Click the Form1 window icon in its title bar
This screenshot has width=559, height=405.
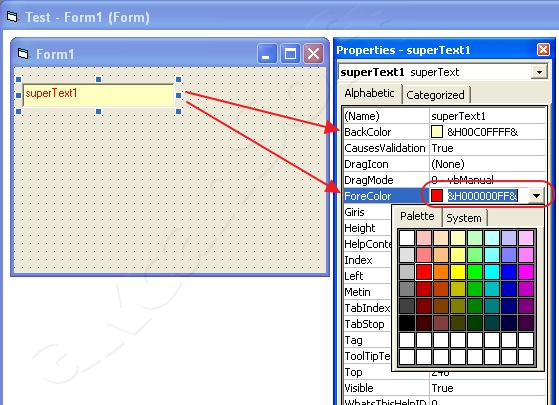coord(23,54)
